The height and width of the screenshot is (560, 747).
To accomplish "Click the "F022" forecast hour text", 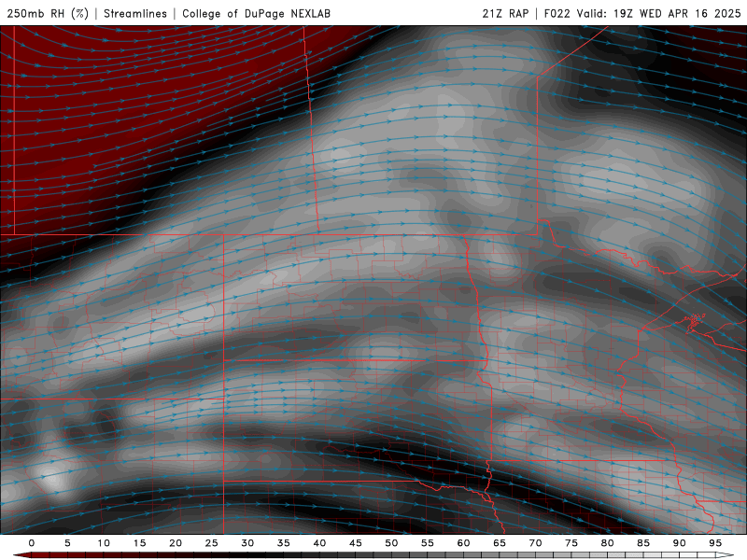I will 557,14.
